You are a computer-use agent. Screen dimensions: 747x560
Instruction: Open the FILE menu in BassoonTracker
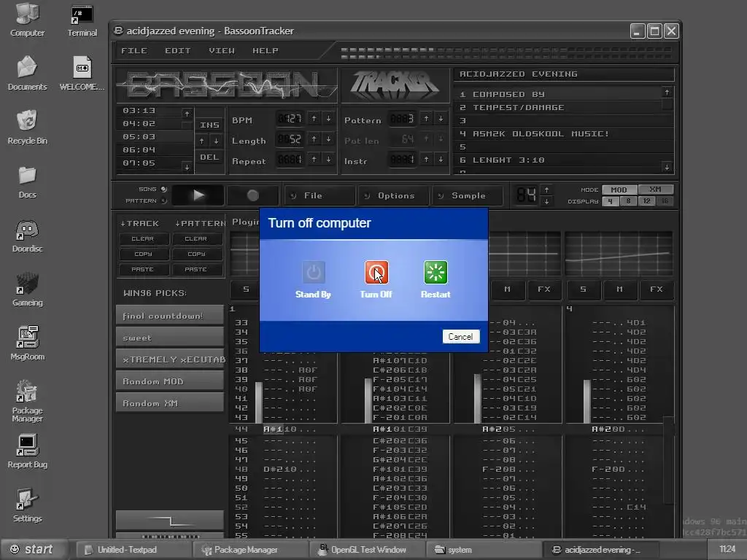tap(134, 50)
